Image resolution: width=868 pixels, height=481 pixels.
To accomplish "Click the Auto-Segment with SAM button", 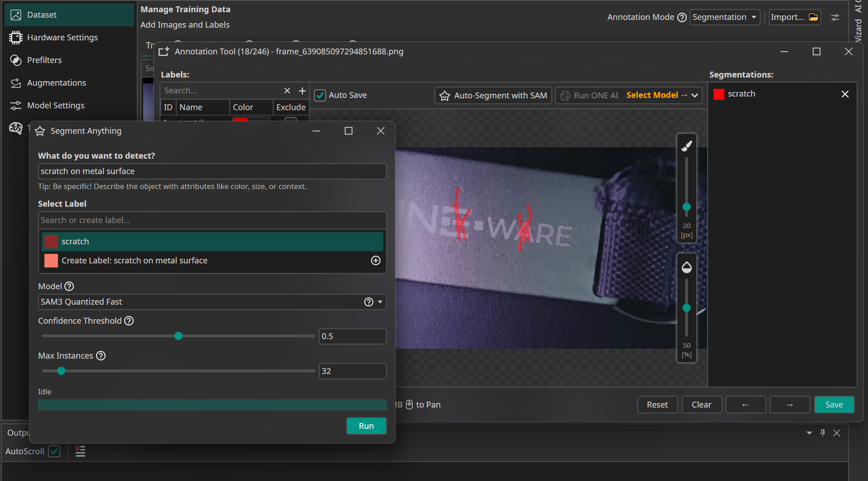I will point(493,95).
